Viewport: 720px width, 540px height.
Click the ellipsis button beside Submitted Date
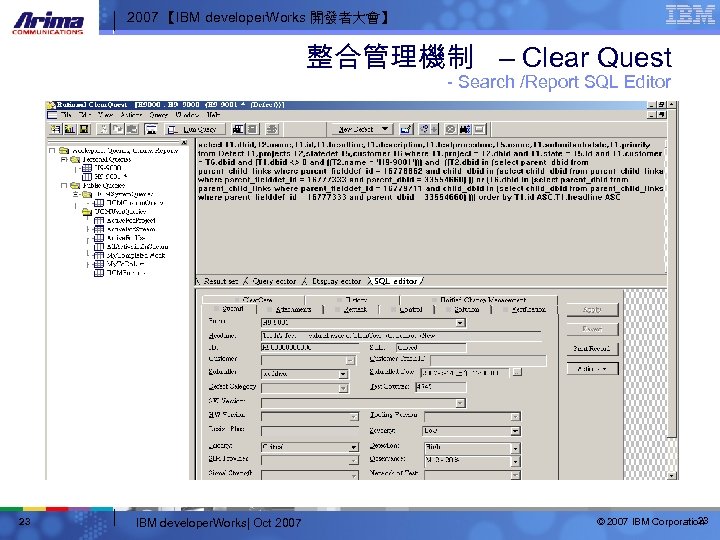517,372
